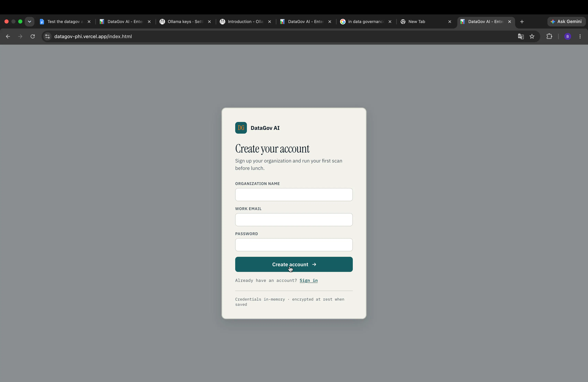Open Chrome three-dot menu

580,37
